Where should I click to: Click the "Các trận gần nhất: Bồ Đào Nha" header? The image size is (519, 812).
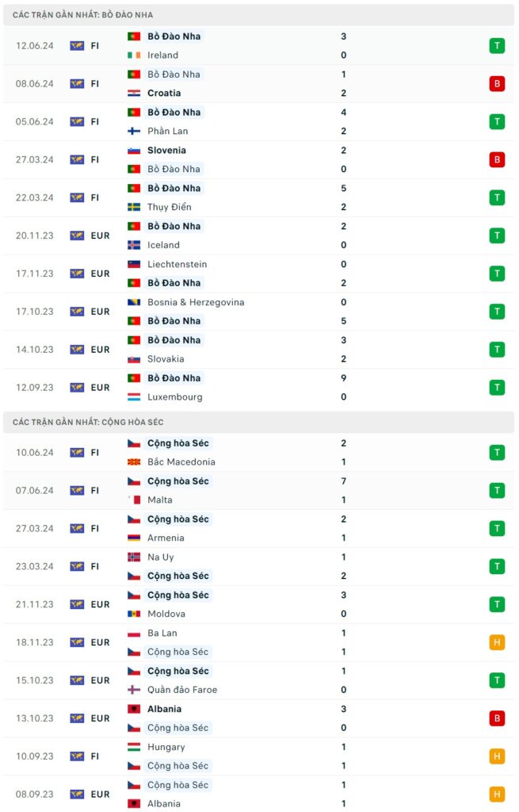[83, 15]
